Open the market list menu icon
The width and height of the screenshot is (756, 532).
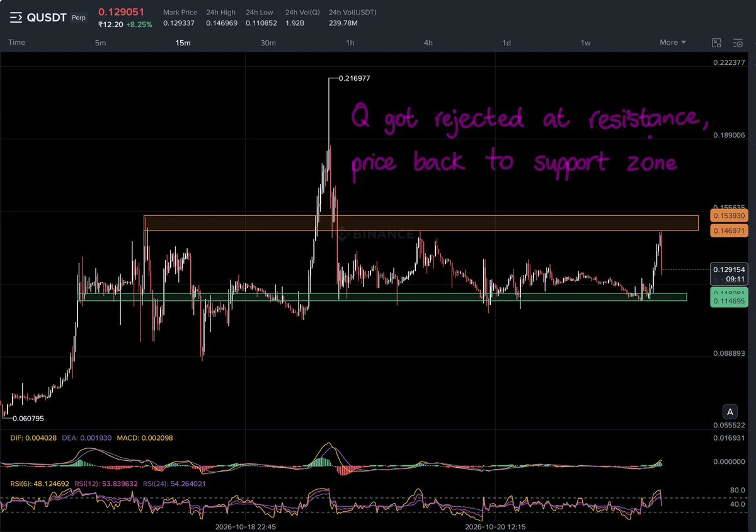click(x=15, y=18)
